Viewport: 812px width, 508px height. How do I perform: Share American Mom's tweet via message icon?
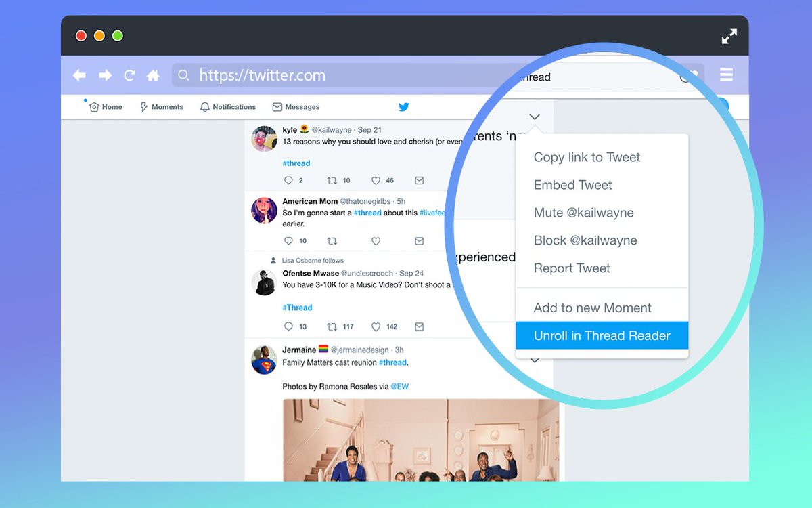coord(420,241)
